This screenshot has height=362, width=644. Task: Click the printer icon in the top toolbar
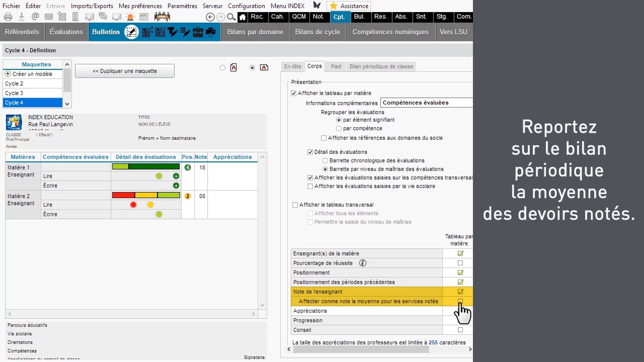pyautogui.click(x=8, y=17)
